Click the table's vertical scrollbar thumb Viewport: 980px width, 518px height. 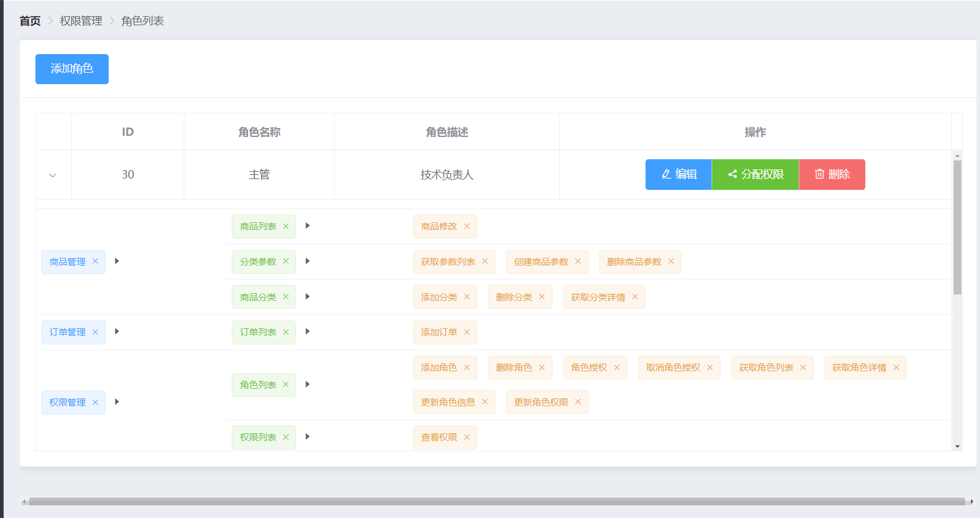(x=957, y=227)
